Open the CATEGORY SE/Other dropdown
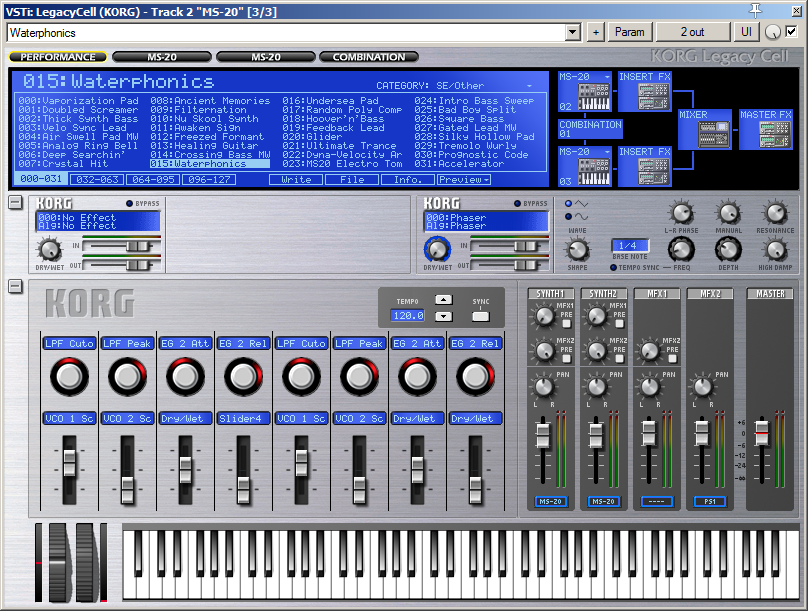 click(529, 86)
